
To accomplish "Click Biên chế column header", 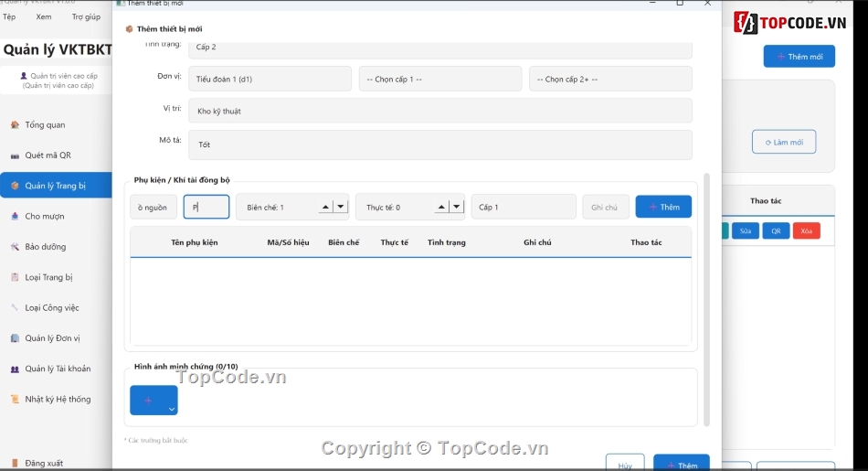I will pos(344,242).
